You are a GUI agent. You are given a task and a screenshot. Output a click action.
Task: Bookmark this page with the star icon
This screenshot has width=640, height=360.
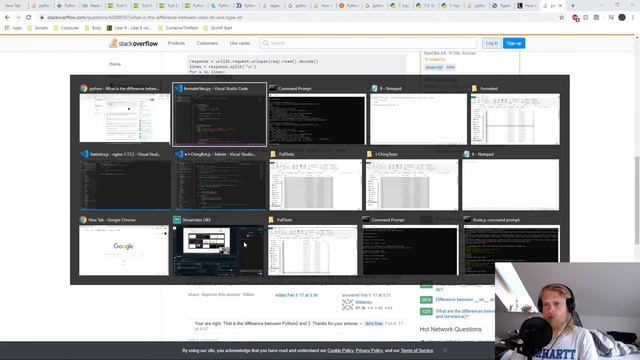tap(562, 18)
